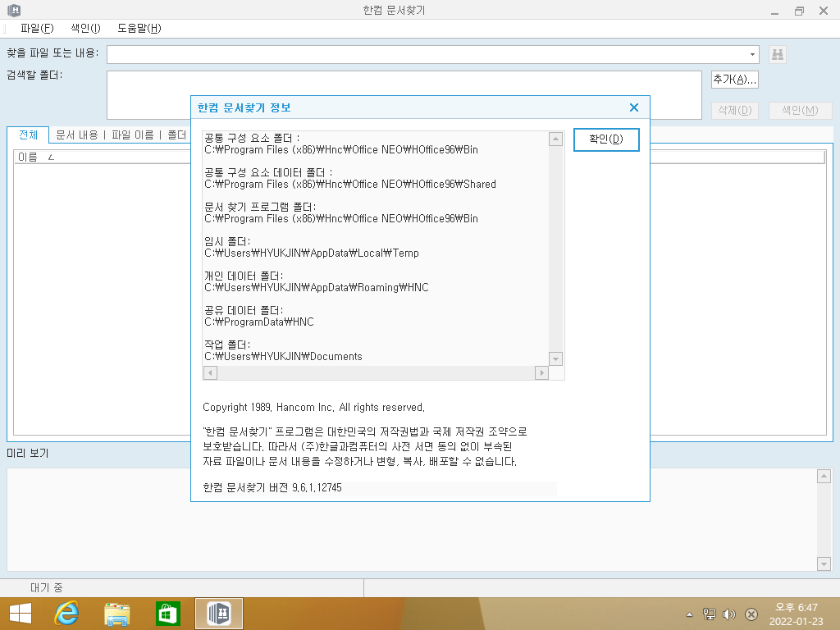Click the 대기 중 status bar text

[46, 587]
